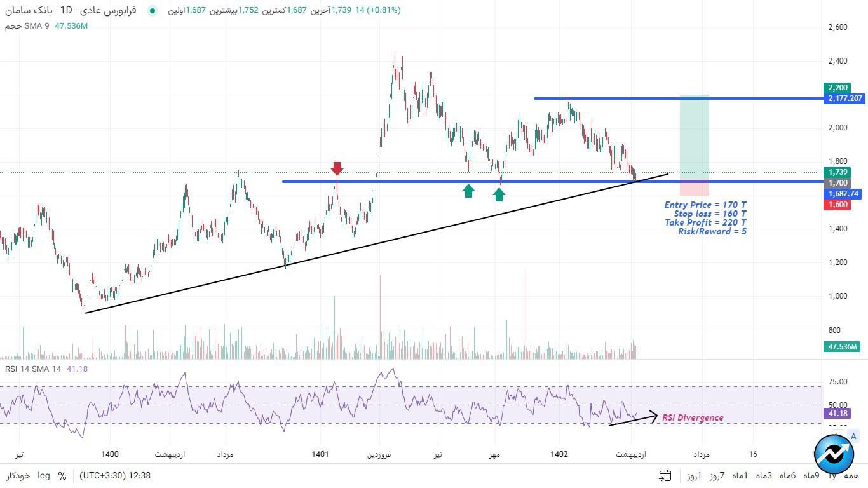868x488 pixels.
Task: Set range to 1ماه
Action: point(740,476)
